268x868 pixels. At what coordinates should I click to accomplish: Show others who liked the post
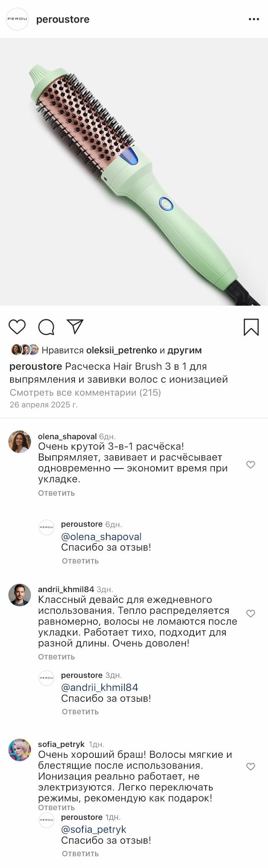click(184, 350)
